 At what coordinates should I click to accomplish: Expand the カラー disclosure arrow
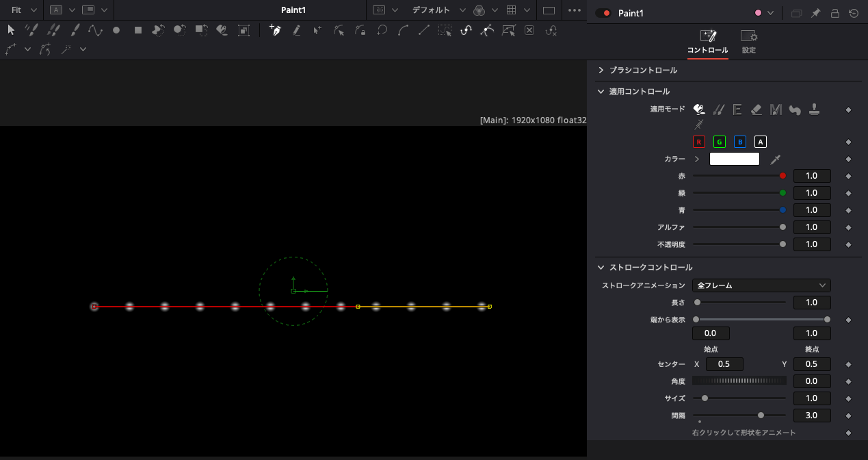point(697,159)
